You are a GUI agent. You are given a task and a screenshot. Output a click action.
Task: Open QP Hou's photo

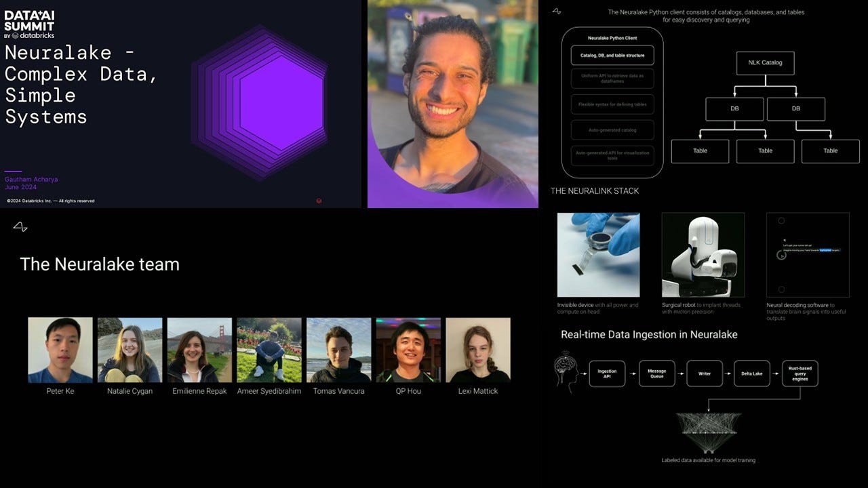(408, 350)
